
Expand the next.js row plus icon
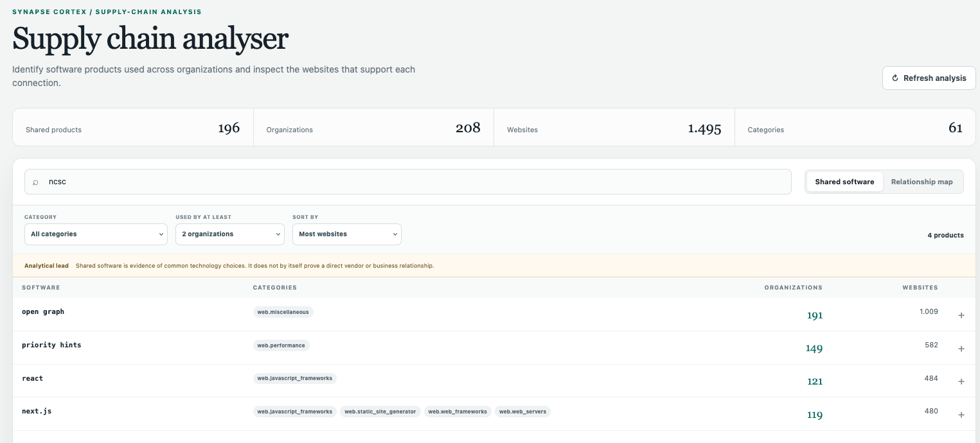coord(961,415)
